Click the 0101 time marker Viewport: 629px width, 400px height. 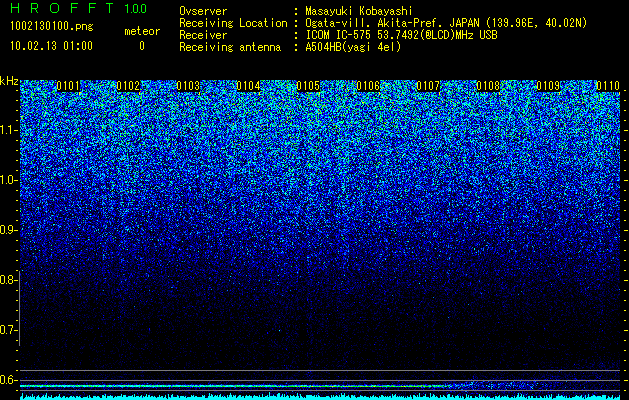click(68, 86)
